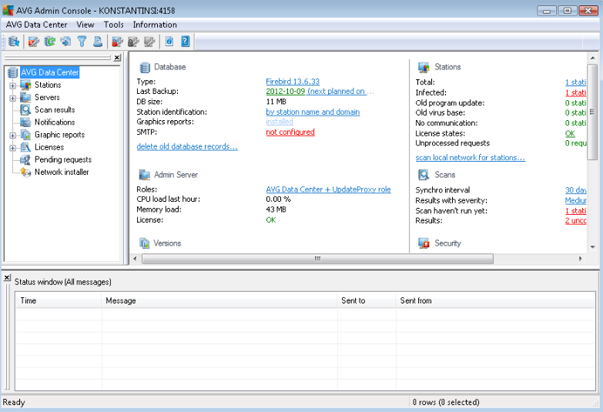Click 0 rows (0 selected) status text
This screenshot has width=603, height=412.
pyautogui.click(x=446, y=402)
